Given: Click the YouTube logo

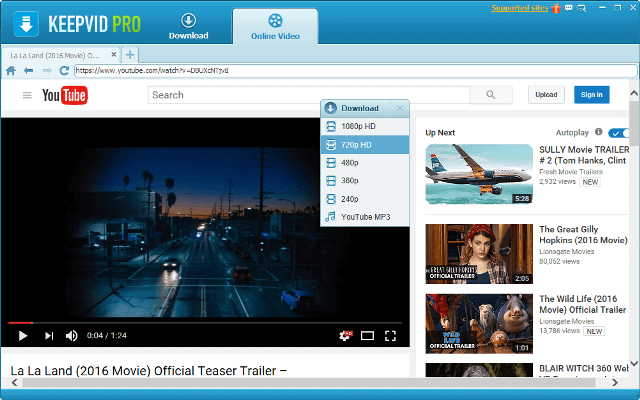Looking at the screenshot, I should 65,95.
